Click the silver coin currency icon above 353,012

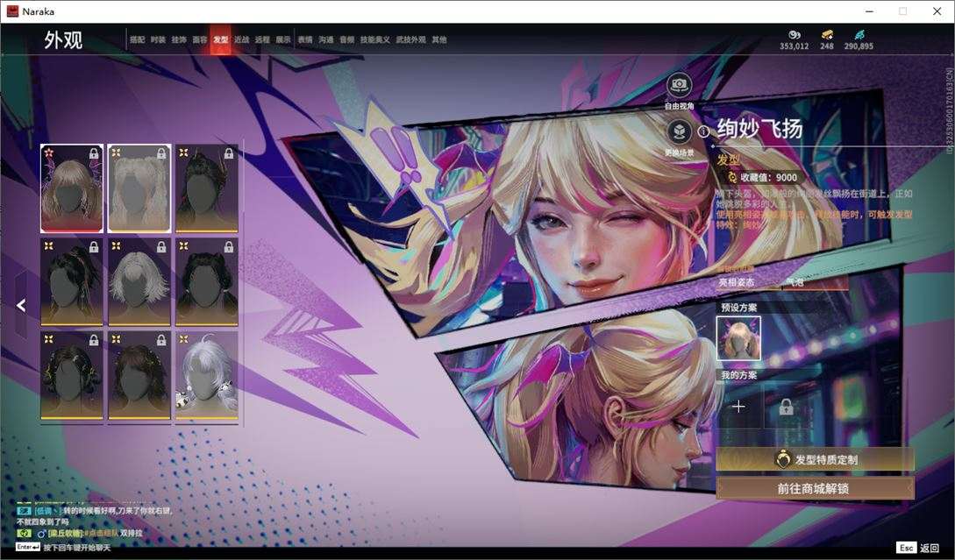pos(795,35)
